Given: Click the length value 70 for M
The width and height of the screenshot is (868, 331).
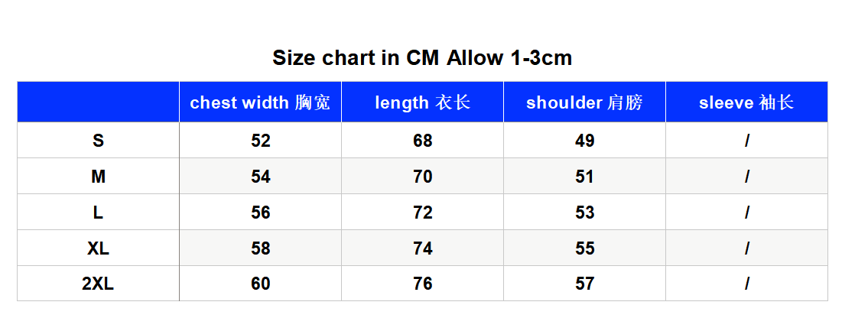Looking at the screenshot, I should tap(422, 177).
